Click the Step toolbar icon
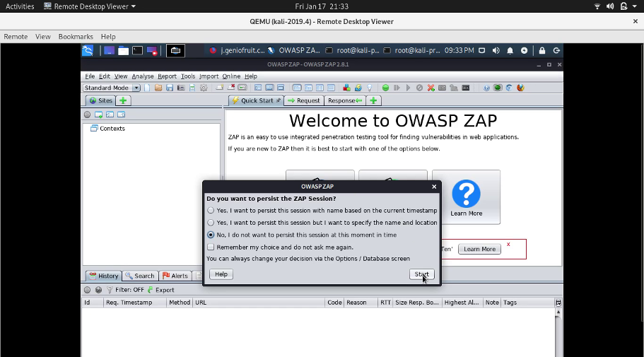Image resolution: width=644 pixels, height=357 pixels. 397,88
